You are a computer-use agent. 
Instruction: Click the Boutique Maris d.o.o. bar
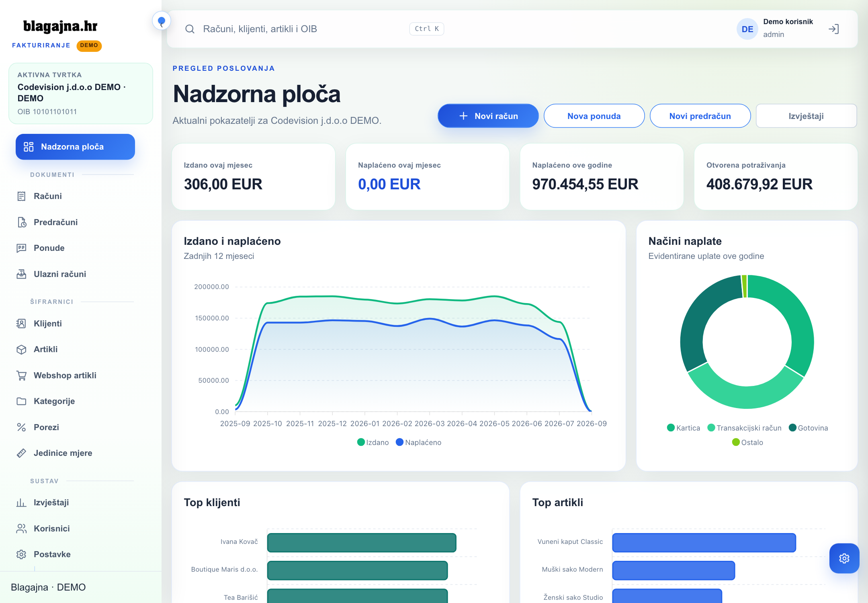point(357,570)
